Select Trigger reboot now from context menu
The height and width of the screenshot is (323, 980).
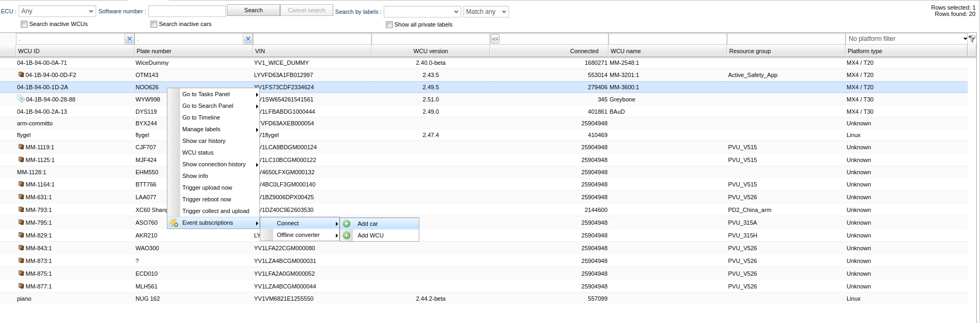tap(207, 199)
